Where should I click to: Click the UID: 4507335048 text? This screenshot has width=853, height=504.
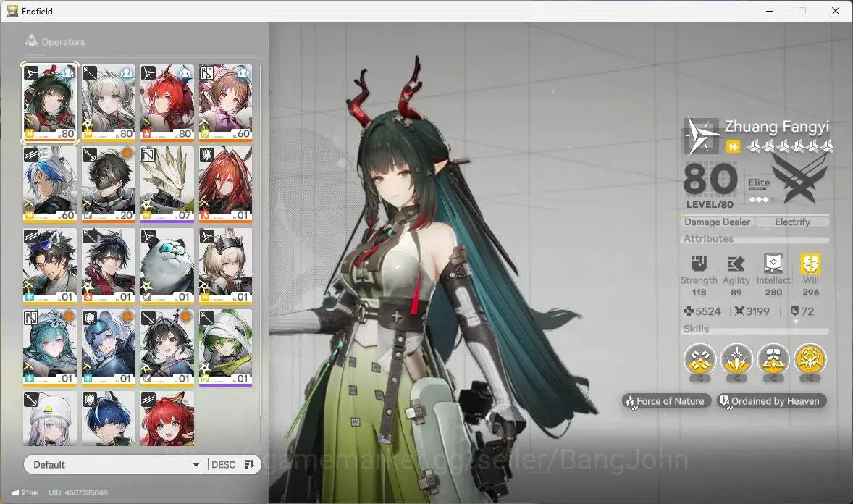[x=77, y=492]
